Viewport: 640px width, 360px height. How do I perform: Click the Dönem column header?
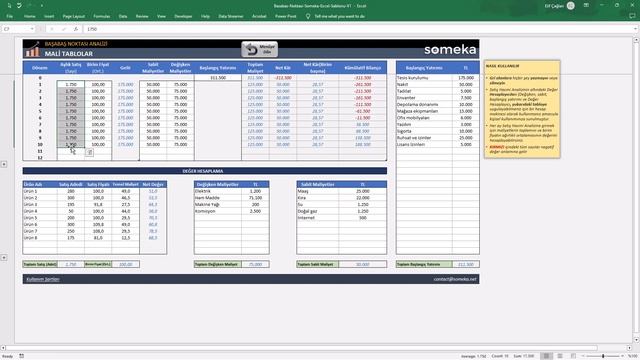click(x=40, y=68)
